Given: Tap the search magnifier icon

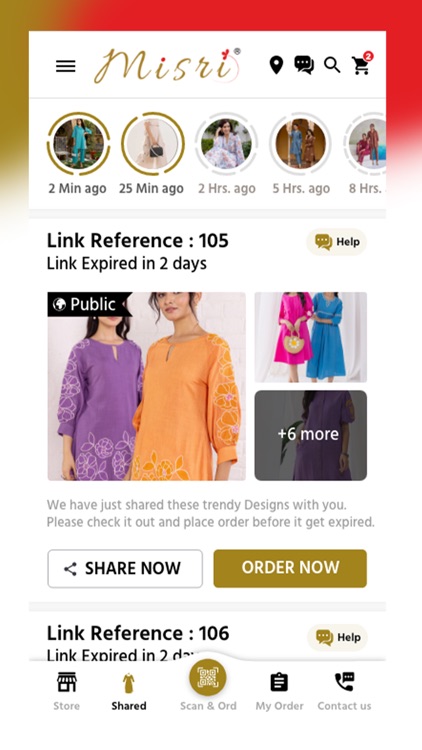Looking at the screenshot, I should [x=332, y=65].
